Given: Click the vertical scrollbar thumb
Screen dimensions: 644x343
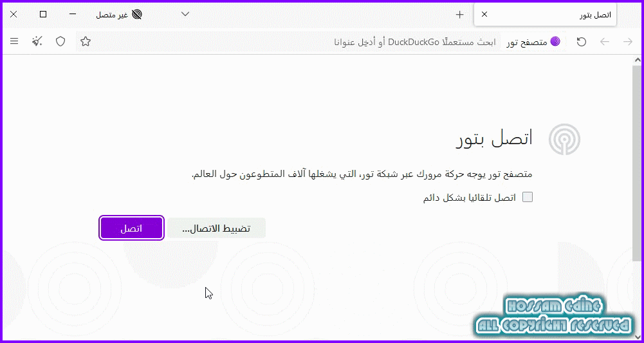Looking at the screenshot, I should click(x=637, y=162).
